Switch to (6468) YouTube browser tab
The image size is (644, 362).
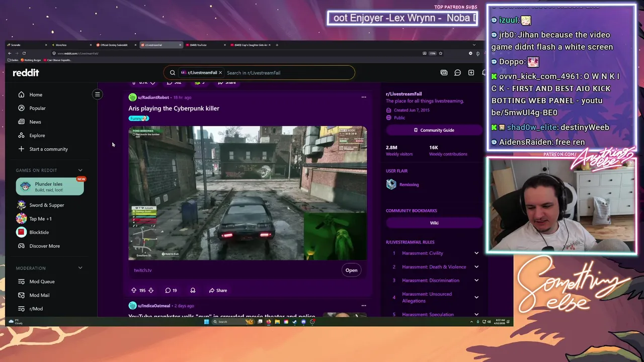click(x=205, y=45)
